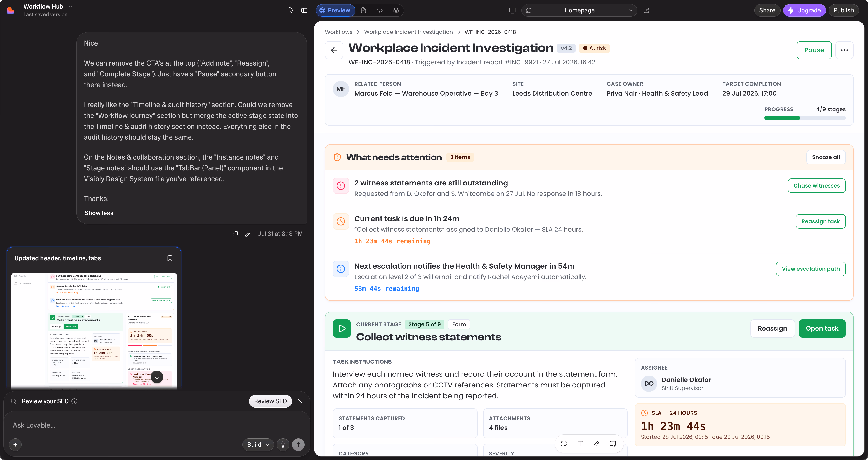
Task: Open the document view icon
Action: click(363, 10)
